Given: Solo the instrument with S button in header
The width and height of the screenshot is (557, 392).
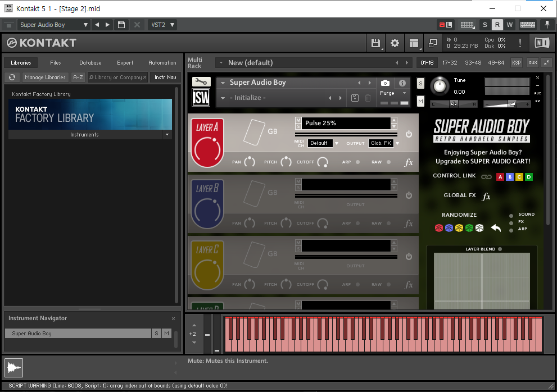Looking at the screenshot, I should click(x=420, y=84).
